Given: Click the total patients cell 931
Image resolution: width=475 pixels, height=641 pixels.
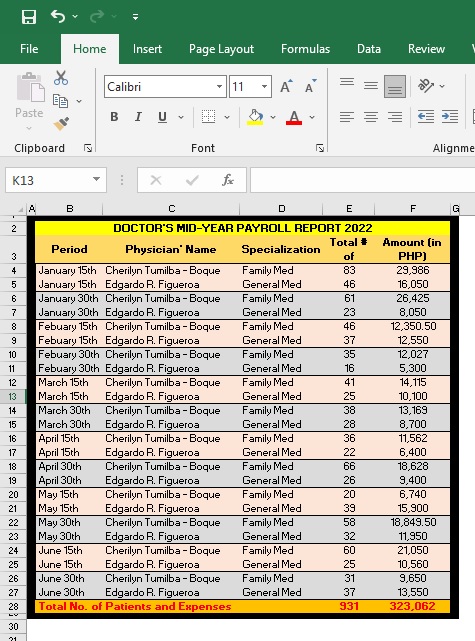Looking at the screenshot, I should coord(349,606).
